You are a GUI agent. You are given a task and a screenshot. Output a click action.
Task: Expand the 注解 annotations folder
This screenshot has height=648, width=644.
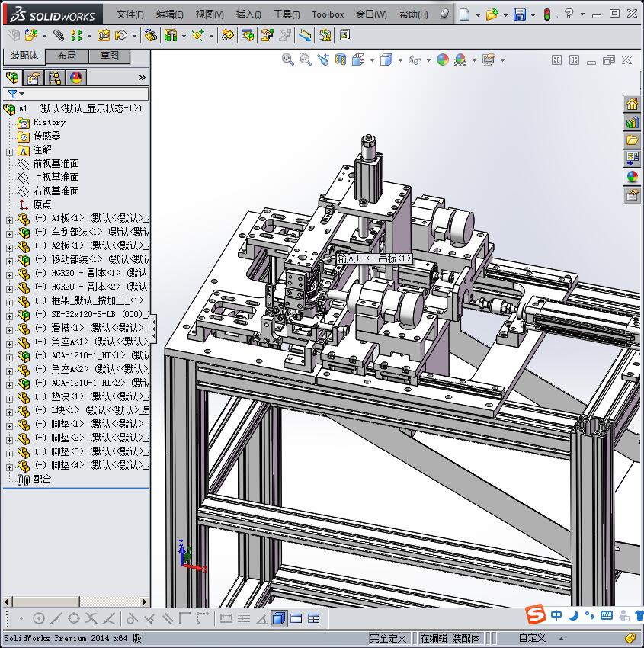pos(9,150)
